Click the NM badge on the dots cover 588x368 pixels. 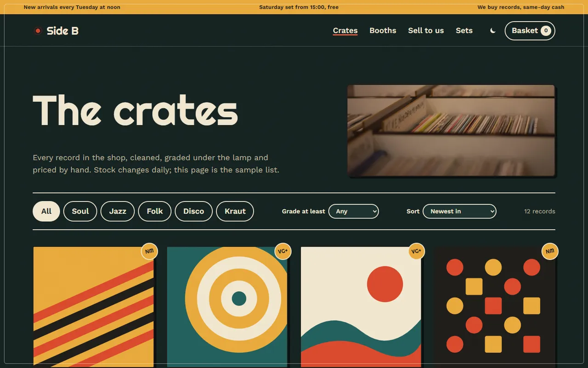click(550, 251)
